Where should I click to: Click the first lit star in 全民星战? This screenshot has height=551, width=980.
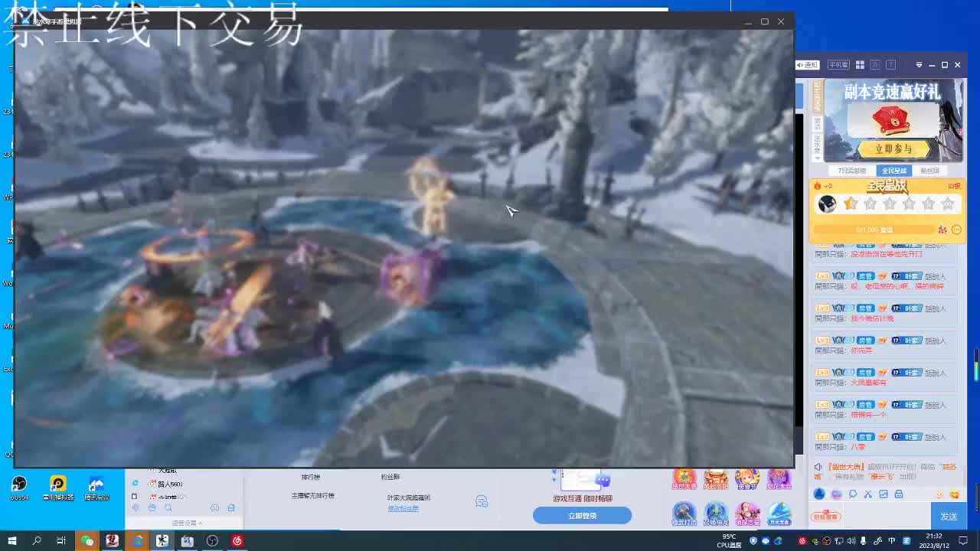pyautogui.click(x=851, y=204)
